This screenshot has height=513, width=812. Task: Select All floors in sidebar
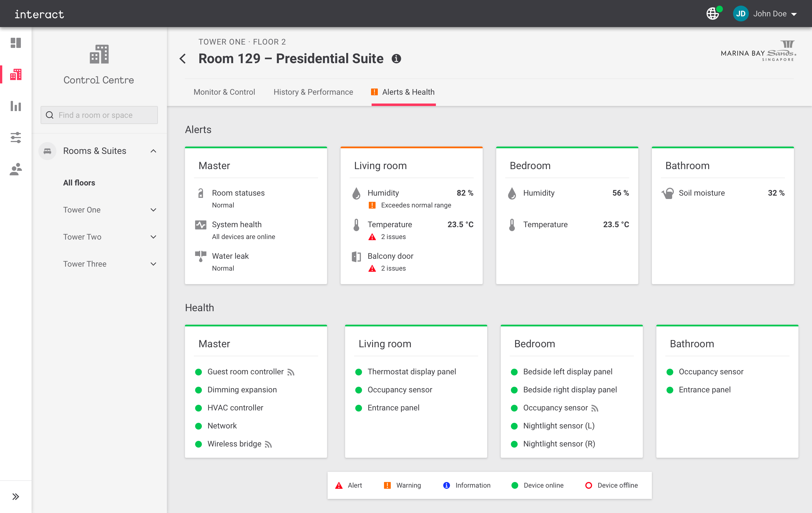[79, 183]
